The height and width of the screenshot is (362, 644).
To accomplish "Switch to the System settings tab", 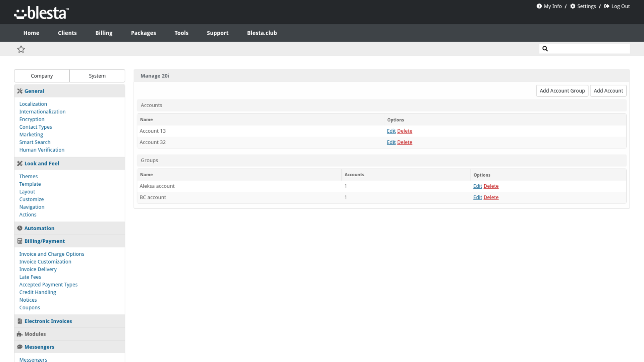I will tap(97, 76).
